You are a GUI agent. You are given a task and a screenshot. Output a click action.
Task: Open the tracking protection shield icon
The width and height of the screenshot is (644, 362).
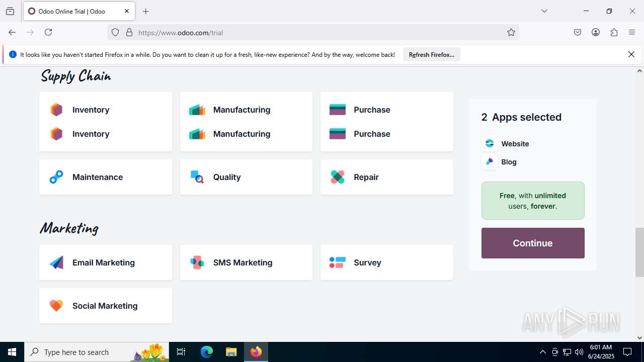[115, 33]
